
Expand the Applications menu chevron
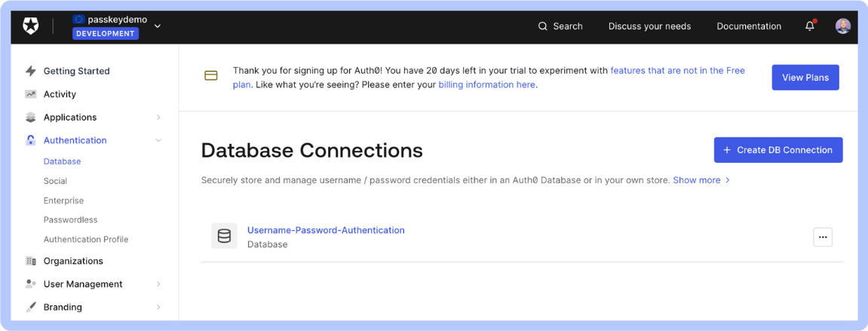point(158,118)
